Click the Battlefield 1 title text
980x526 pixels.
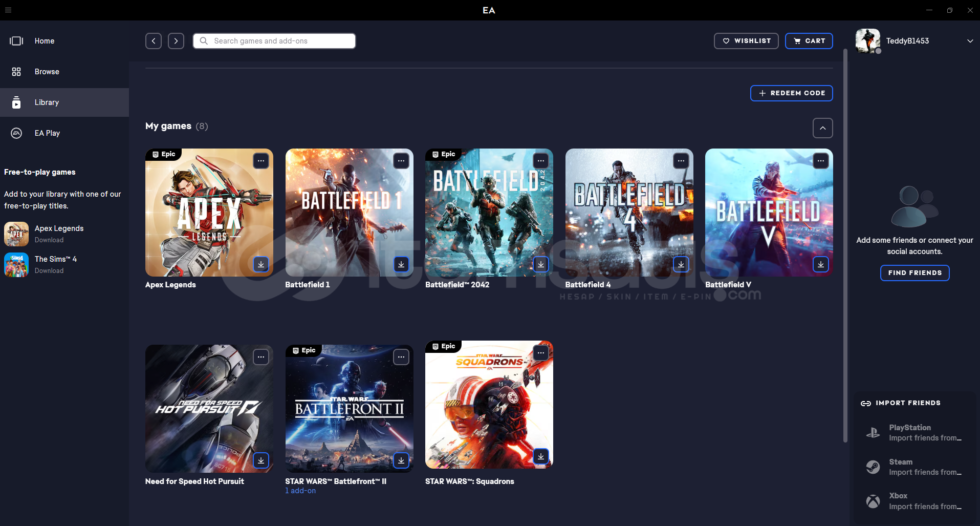[x=308, y=285]
